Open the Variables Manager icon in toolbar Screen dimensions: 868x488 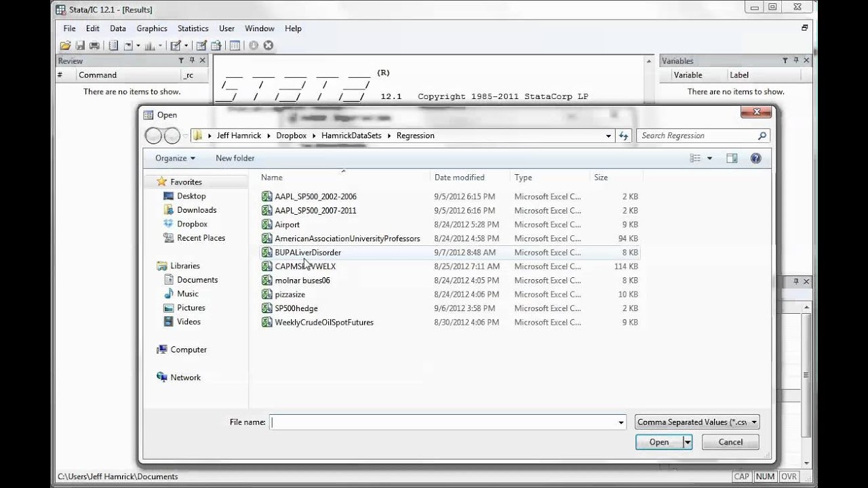[x=235, y=45]
